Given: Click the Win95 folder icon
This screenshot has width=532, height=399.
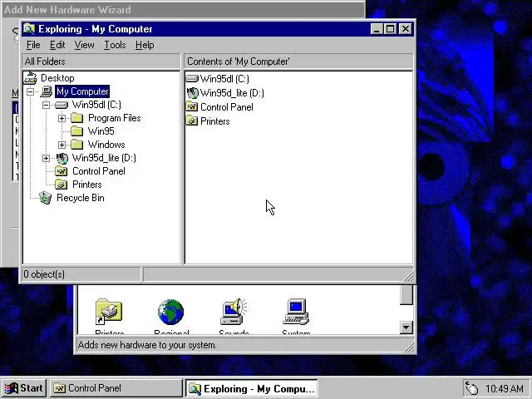Looking at the screenshot, I should tap(77, 131).
